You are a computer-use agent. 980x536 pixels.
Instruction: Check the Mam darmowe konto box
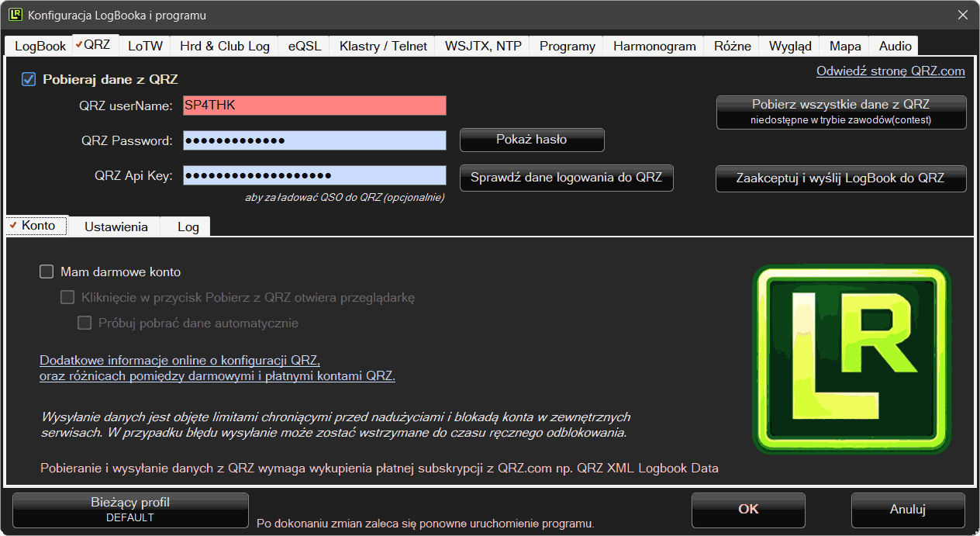[47, 272]
